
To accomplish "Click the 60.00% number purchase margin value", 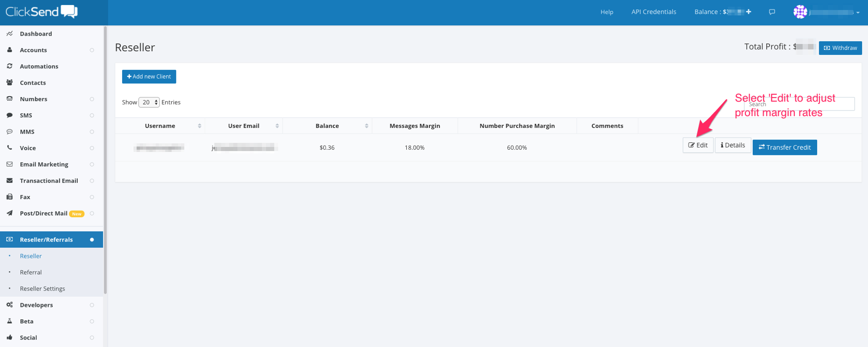I will click(x=517, y=148).
